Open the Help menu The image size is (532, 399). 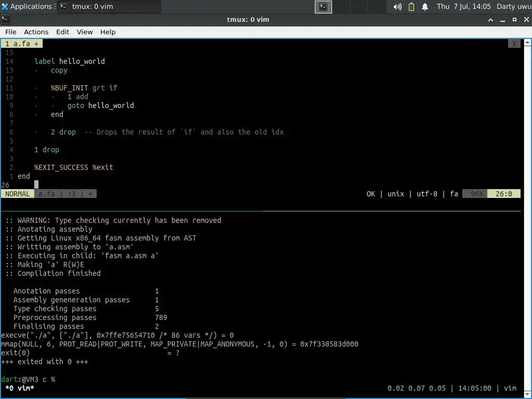pyautogui.click(x=108, y=32)
